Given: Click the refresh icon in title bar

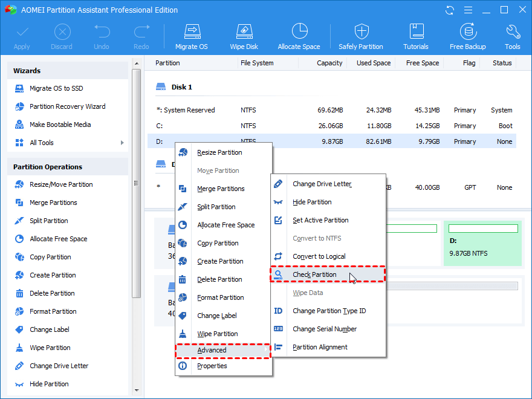Looking at the screenshot, I should (x=449, y=10).
